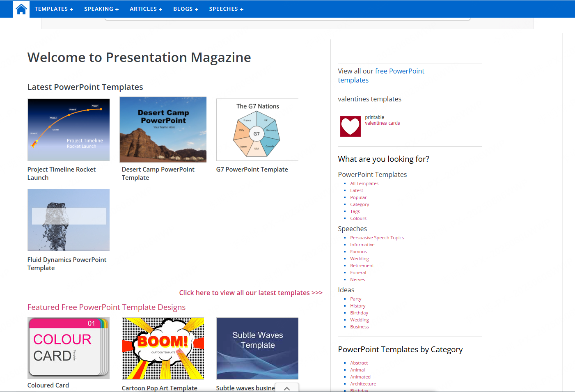Open the Desert Camp PowerPoint template preview
Viewport: 575px width, 392px height.
click(x=163, y=129)
